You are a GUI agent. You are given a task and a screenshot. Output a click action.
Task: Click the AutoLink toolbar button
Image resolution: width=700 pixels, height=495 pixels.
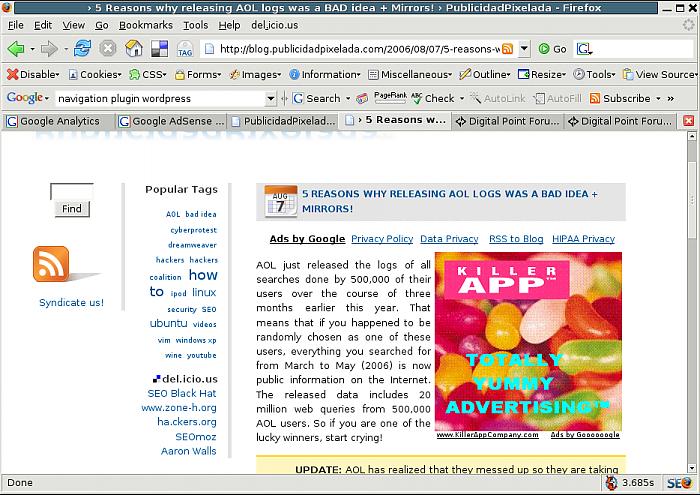pyautogui.click(x=498, y=98)
